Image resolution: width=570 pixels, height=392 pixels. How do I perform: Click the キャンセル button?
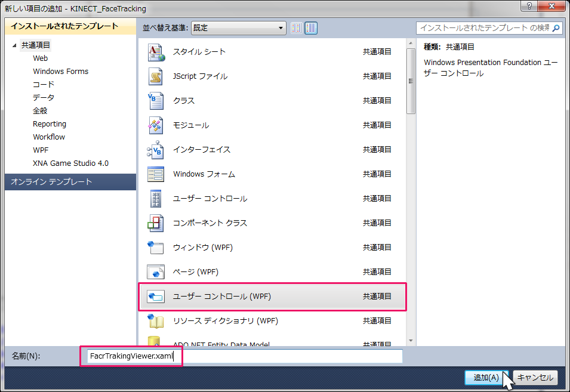click(535, 378)
